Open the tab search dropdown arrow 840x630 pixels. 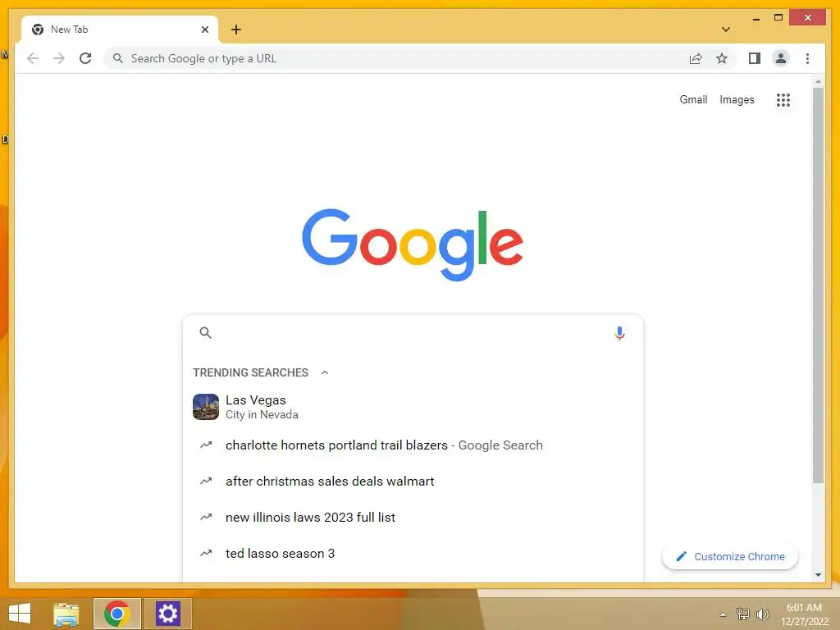(726, 30)
